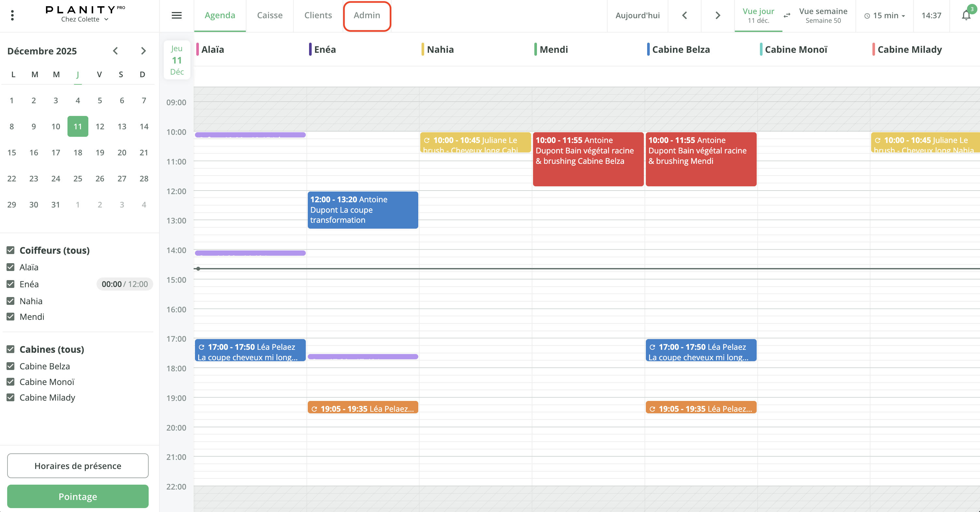Viewport: 980px width, 512px height.
Task: Go to next month in mini calendar
Action: 143,50
